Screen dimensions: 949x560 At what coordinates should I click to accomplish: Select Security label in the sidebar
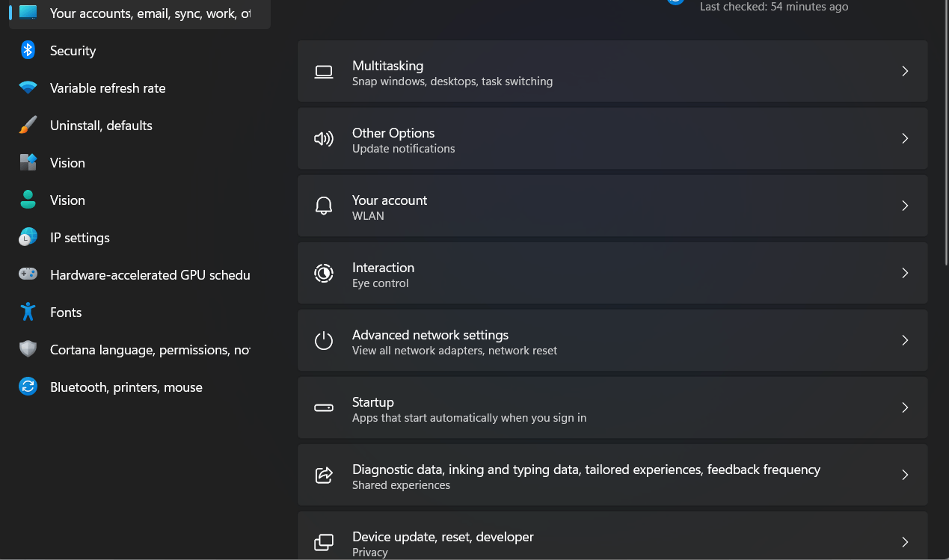(73, 51)
